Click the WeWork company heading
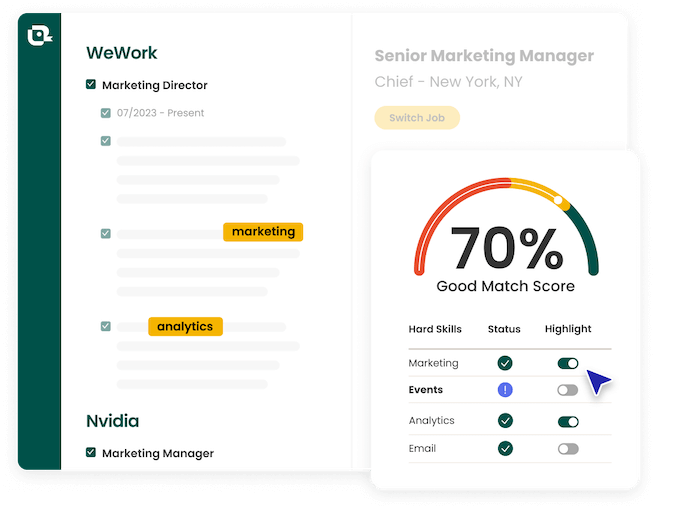This screenshot has height=506, width=700. [121, 53]
